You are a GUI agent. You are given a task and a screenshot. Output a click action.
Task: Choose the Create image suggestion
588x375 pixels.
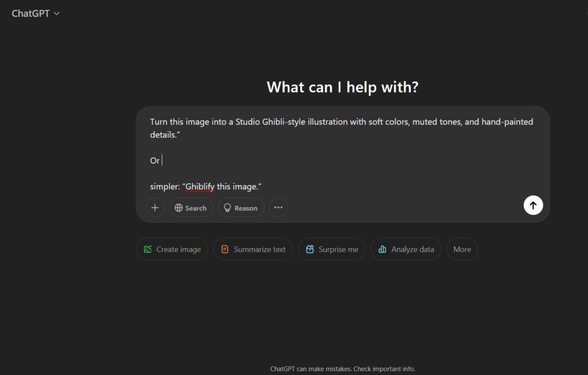[172, 249]
